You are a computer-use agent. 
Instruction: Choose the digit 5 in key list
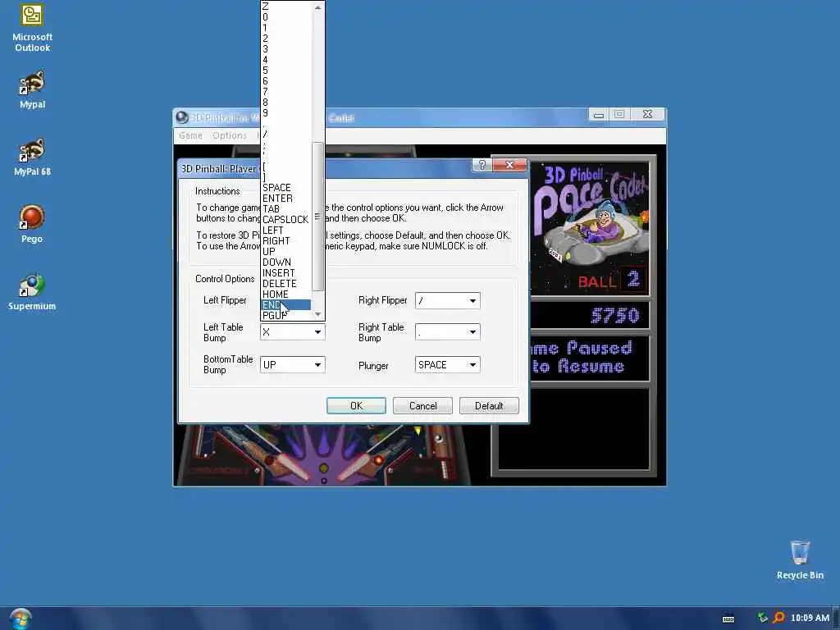pyautogui.click(x=285, y=71)
